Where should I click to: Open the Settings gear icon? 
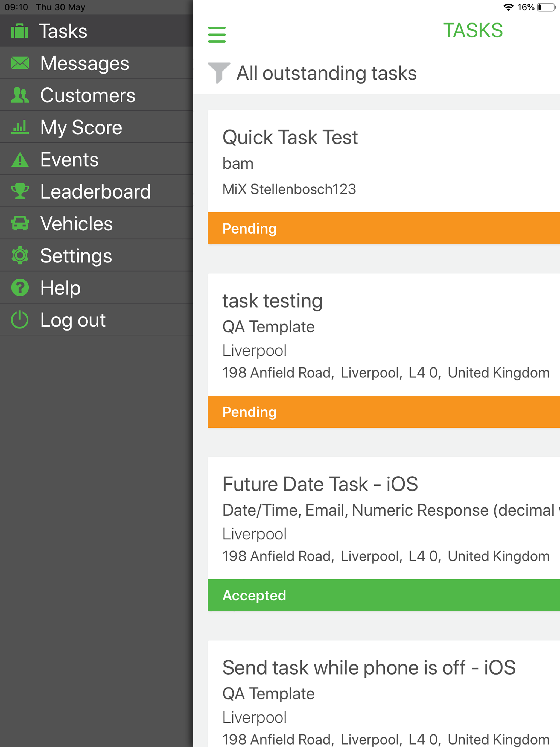[x=20, y=255]
